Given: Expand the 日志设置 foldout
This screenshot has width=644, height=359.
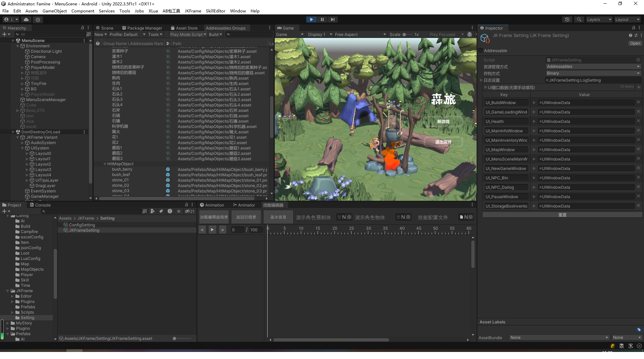Looking at the screenshot, I should [x=481, y=80].
